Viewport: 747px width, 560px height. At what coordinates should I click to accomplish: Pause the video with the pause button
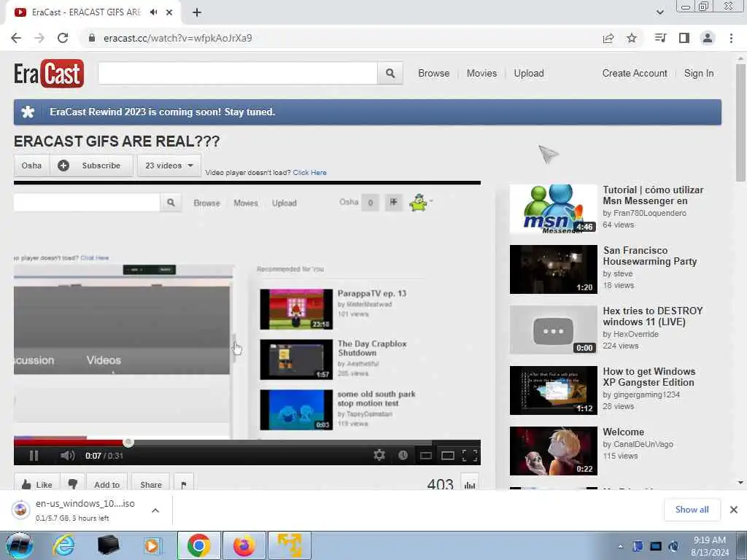coord(34,456)
